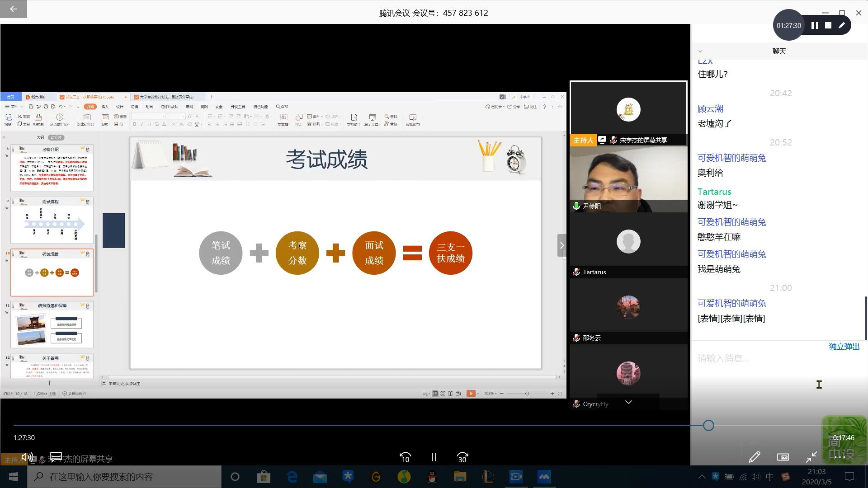This screenshot has width=868, height=488.
Task: Open more options ellipsis in player
Action: pos(840,457)
